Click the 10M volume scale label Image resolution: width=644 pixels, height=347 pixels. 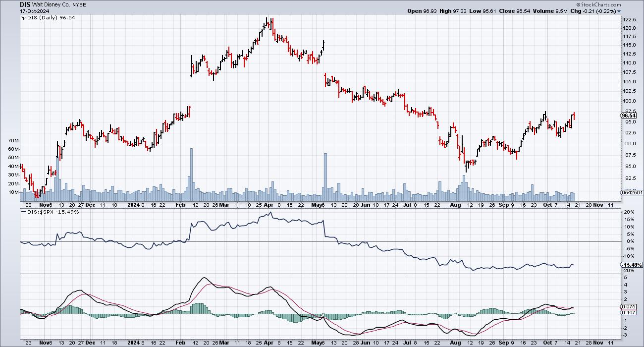point(14,192)
